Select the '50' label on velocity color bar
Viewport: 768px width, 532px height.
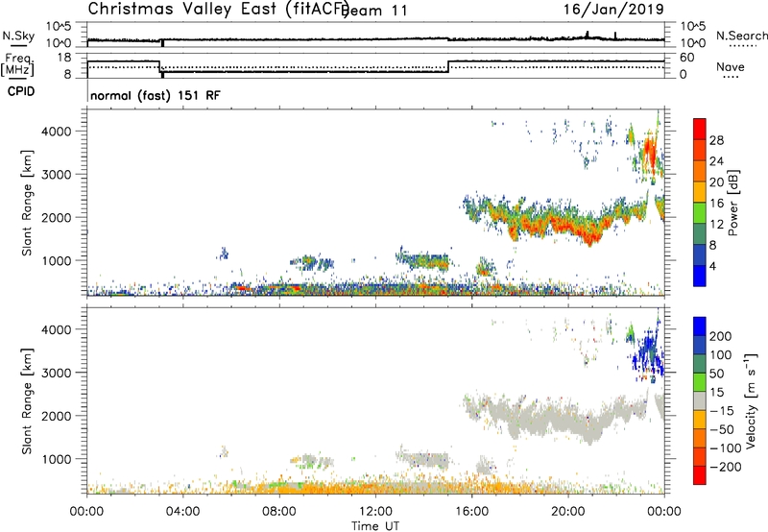716,374
